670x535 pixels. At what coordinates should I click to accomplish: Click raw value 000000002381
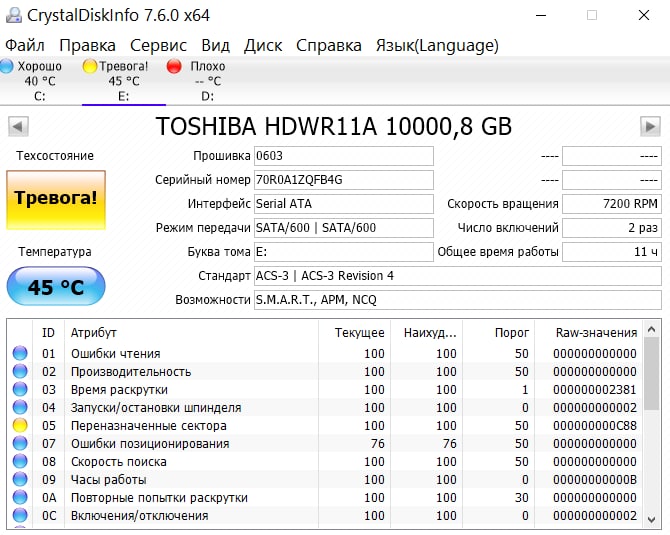(595, 390)
